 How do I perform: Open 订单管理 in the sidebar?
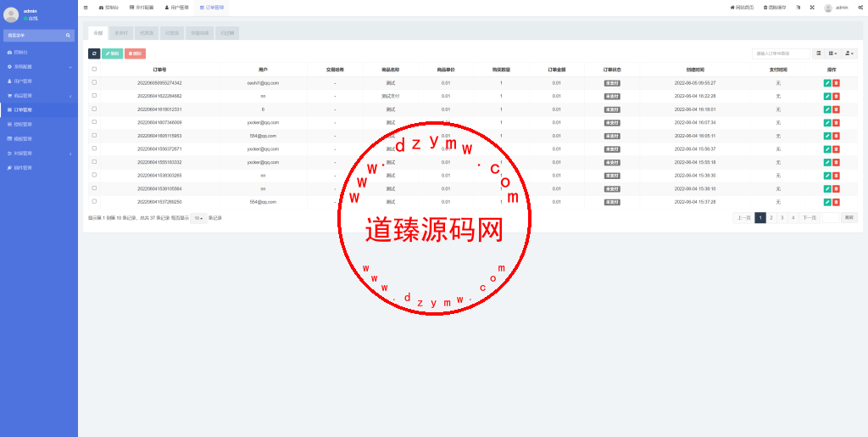pyautogui.click(x=39, y=110)
